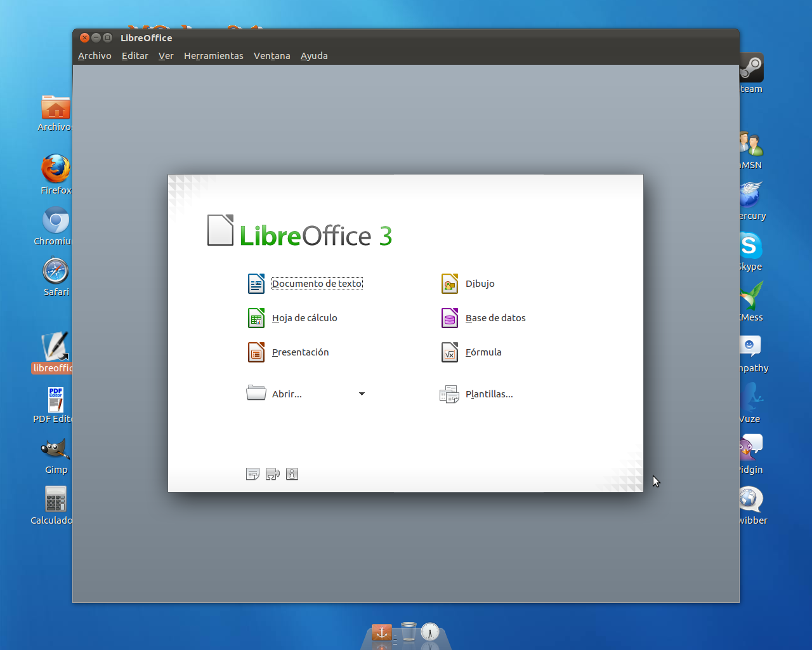Screen dimensions: 812x650
Task: Expand the Abrir recent documents dropdown arrow
Action: tap(362, 394)
